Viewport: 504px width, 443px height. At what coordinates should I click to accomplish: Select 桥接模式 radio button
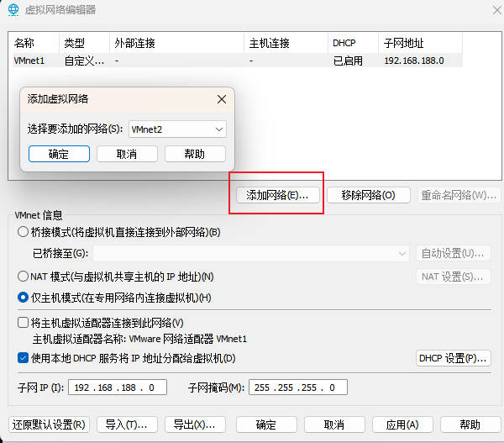click(23, 232)
